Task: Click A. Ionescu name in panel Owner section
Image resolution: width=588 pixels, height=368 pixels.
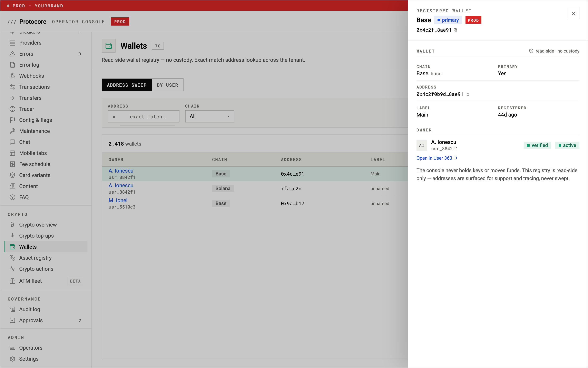Action: [x=443, y=142]
